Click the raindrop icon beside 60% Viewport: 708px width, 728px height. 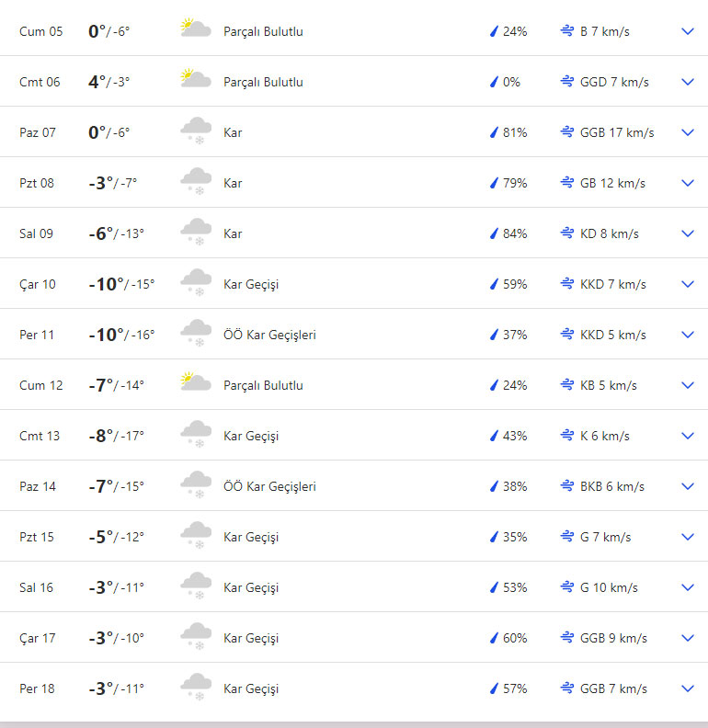[x=494, y=638]
